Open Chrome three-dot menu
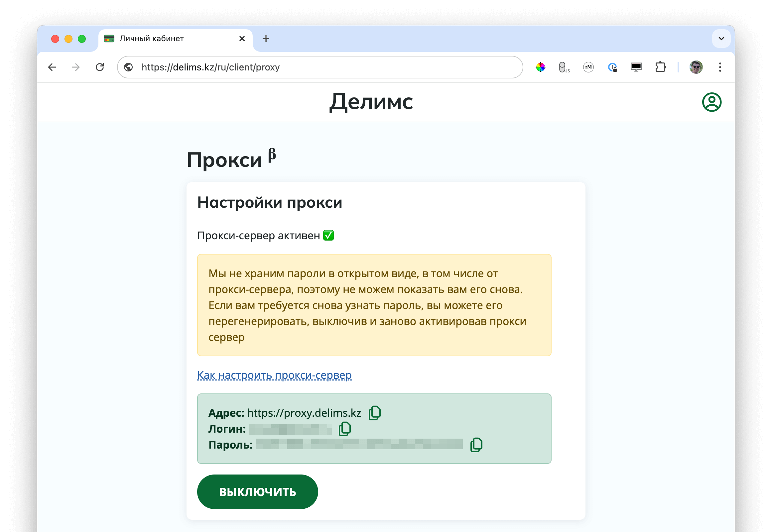Screen dimensions: 772x532 (720, 67)
